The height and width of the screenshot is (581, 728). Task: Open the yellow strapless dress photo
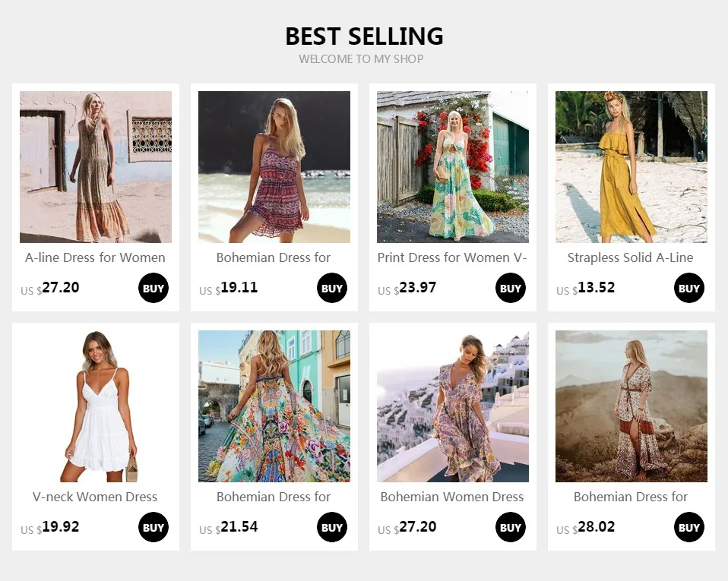[x=631, y=167]
